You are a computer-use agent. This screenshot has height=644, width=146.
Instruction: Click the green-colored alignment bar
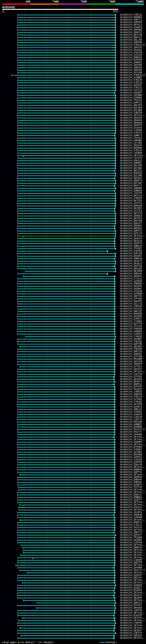point(67,236)
